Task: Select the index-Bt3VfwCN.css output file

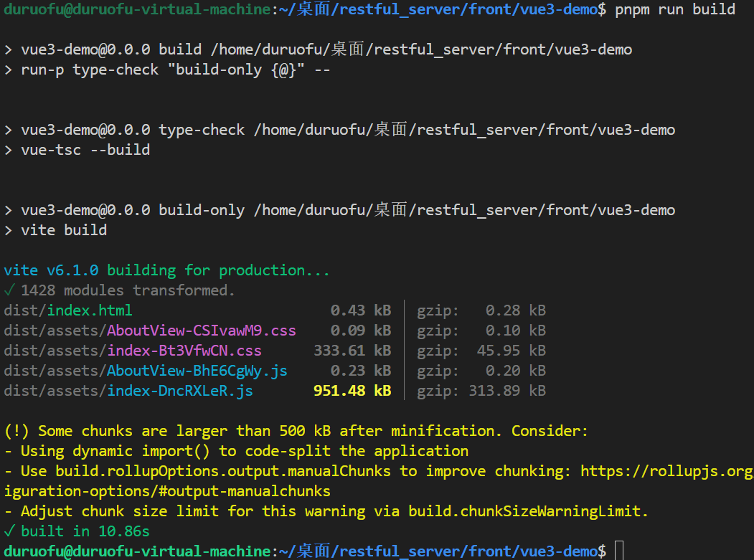Action: pyautogui.click(x=184, y=351)
